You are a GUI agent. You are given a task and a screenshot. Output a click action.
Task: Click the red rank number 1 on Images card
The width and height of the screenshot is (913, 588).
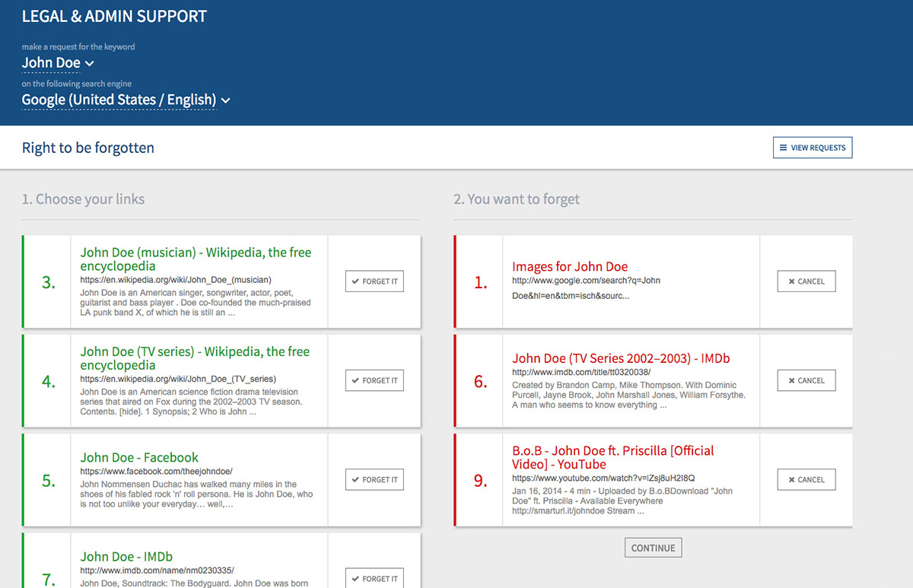coord(481,283)
